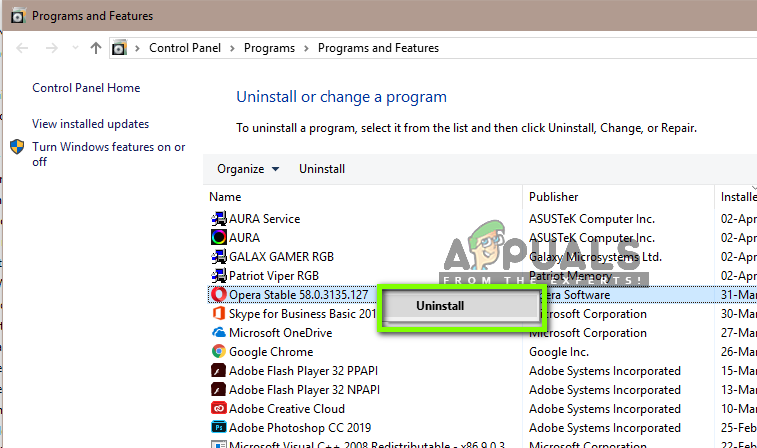Click the Adobe Photoshop CC 2019 icon
The width and height of the screenshot is (757, 448).
pos(219,428)
